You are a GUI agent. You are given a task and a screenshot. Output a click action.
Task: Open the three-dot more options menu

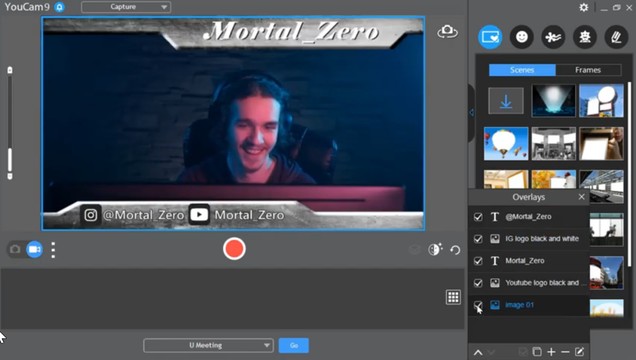[53, 250]
